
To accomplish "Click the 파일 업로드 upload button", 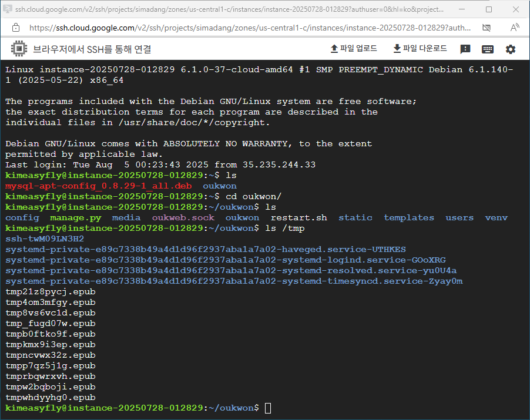I will tap(354, 49).
